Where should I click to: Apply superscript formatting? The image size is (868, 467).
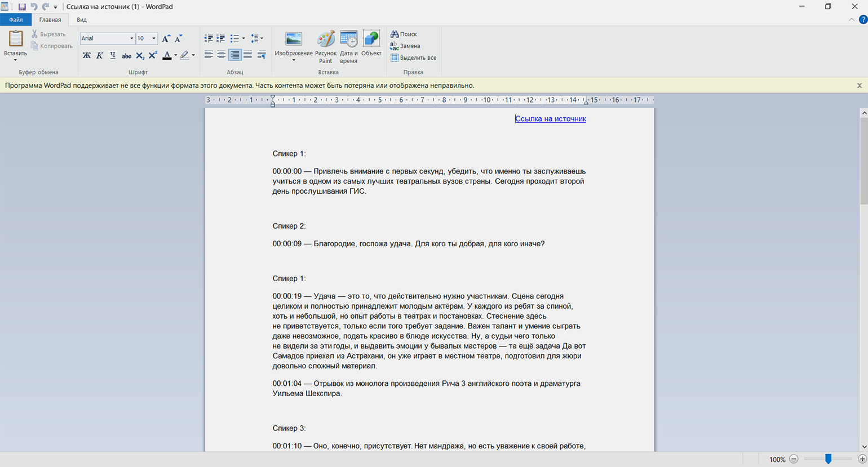[153, 55]
